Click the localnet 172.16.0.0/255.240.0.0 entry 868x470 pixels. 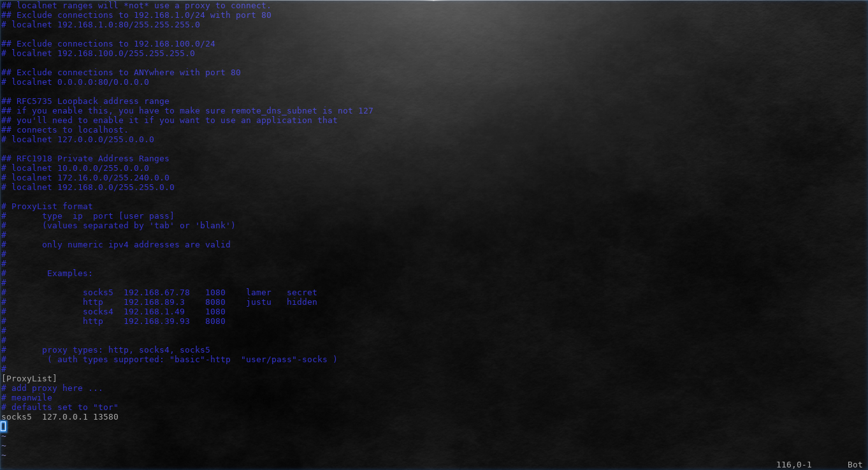[x=85, y=177]
